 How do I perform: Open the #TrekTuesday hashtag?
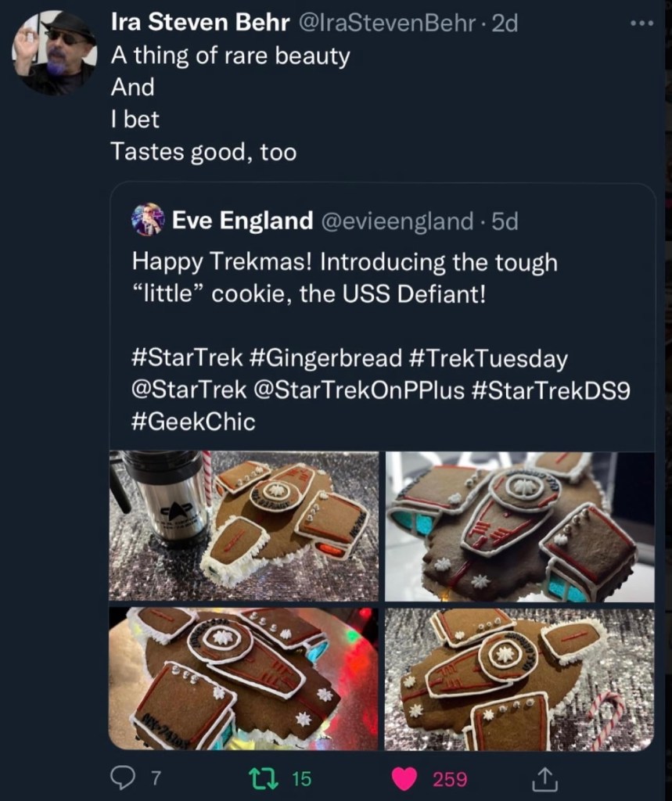coord(488,359)
